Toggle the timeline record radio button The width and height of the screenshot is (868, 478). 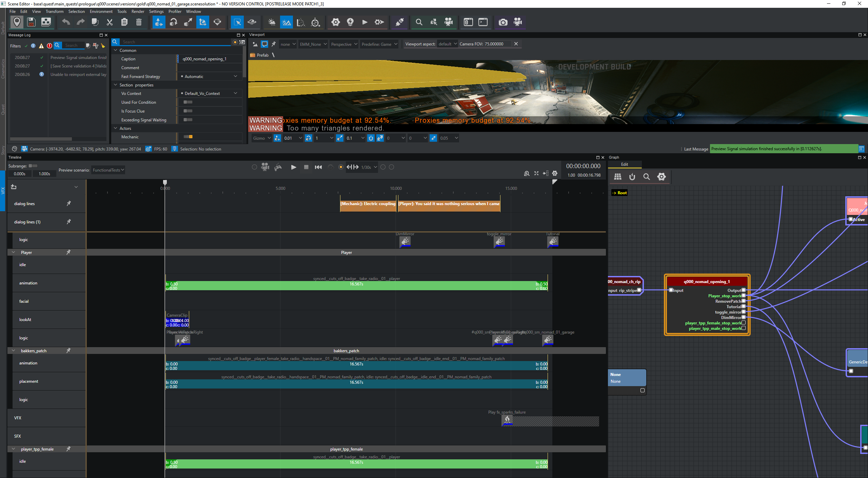tap(341, 167)
